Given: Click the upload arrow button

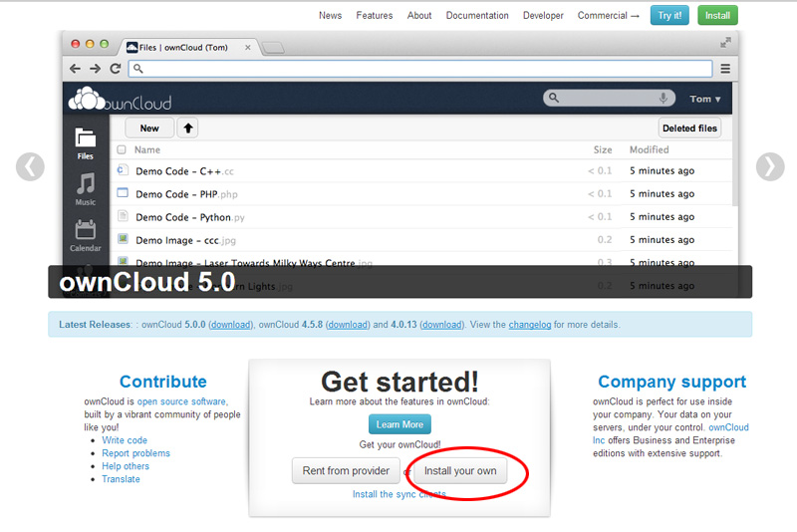Looking at the screenshot, I should point(188,129).
